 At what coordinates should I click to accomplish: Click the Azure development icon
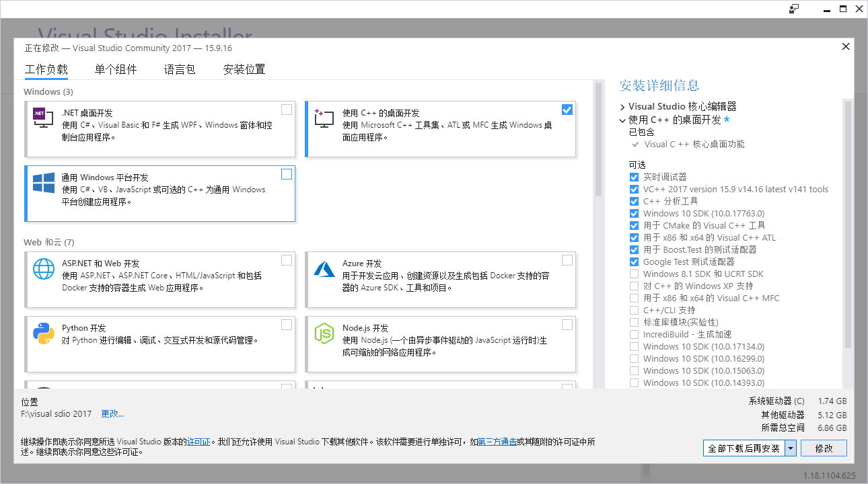coord(324,269)
